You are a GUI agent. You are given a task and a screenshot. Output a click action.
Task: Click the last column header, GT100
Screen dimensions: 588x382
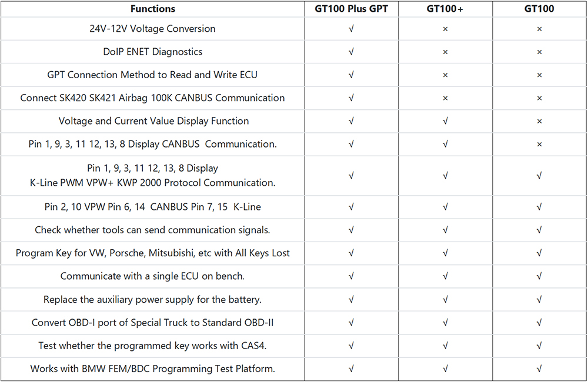[x=539, y=9]
